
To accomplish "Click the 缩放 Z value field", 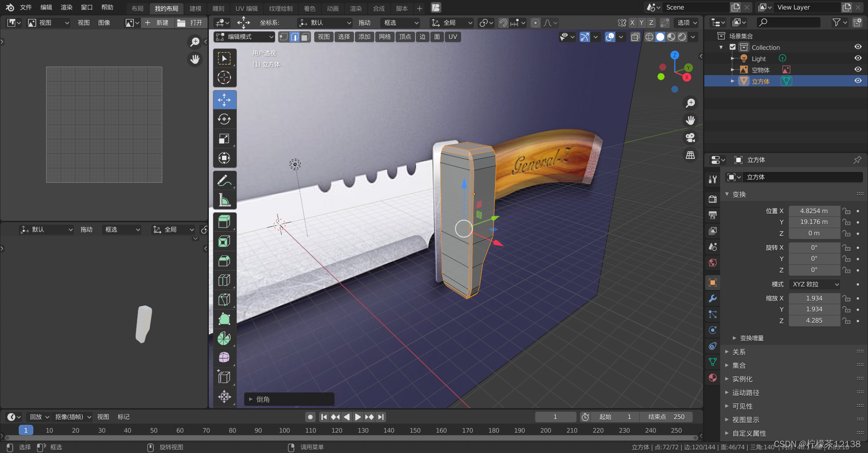I will point(814,320).
